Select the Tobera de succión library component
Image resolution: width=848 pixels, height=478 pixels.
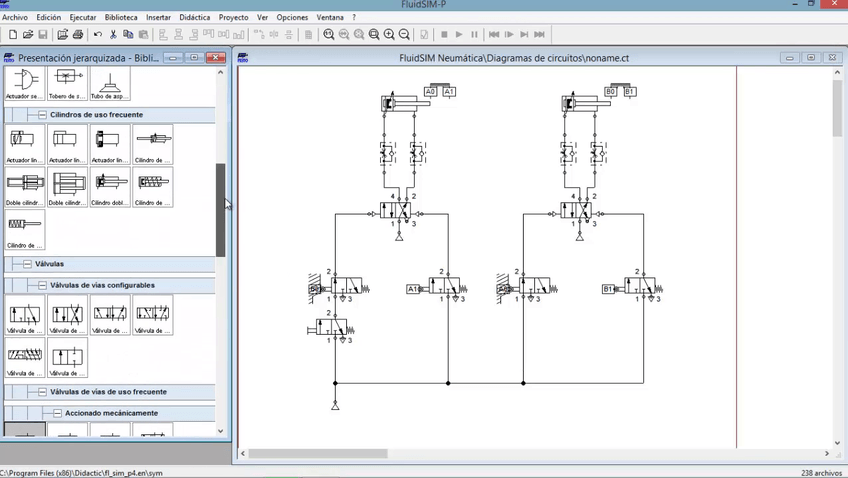[x=67, y=84]
